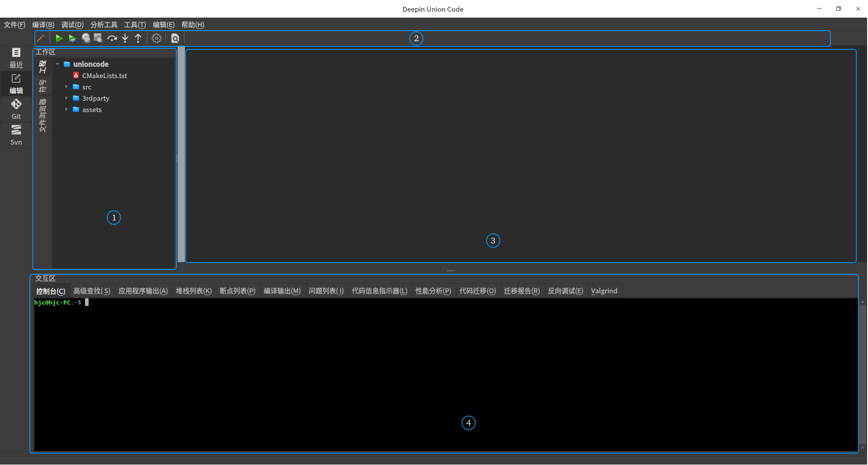Image resolution: width=868 pixels, height=465 pixels.
Task: Click the abort debugging icon
Action: tap(86, 38)
